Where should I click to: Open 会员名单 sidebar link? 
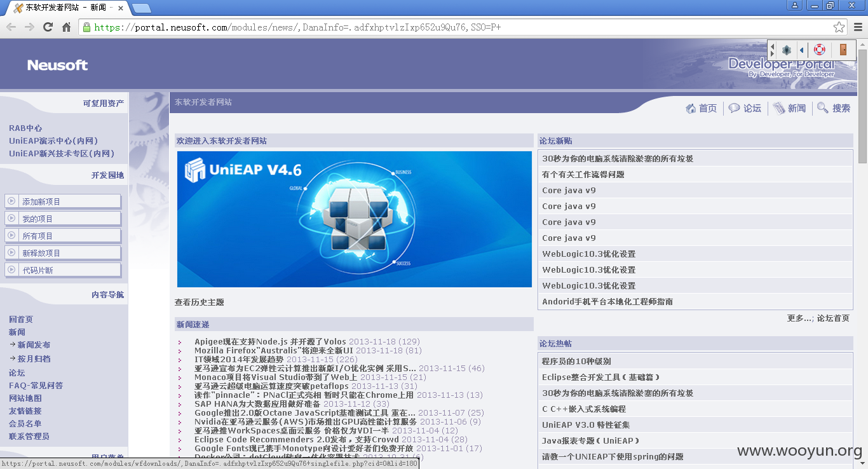click(x=25, y=423)
